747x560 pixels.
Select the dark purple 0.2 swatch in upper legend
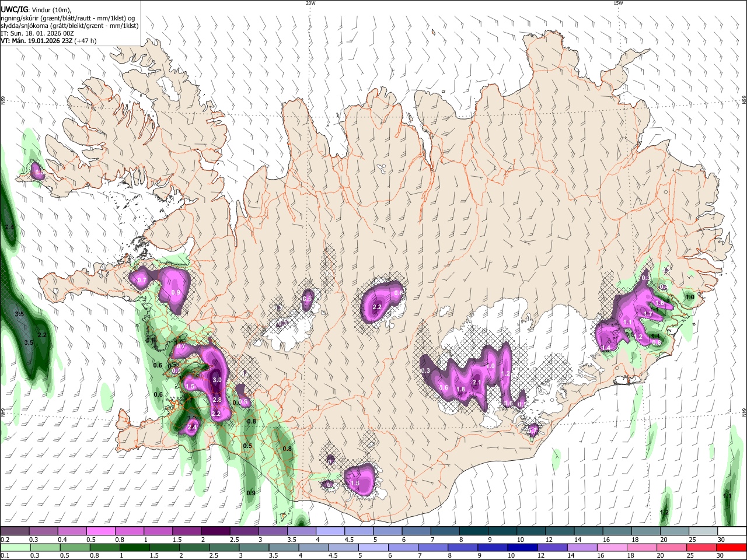15,531
